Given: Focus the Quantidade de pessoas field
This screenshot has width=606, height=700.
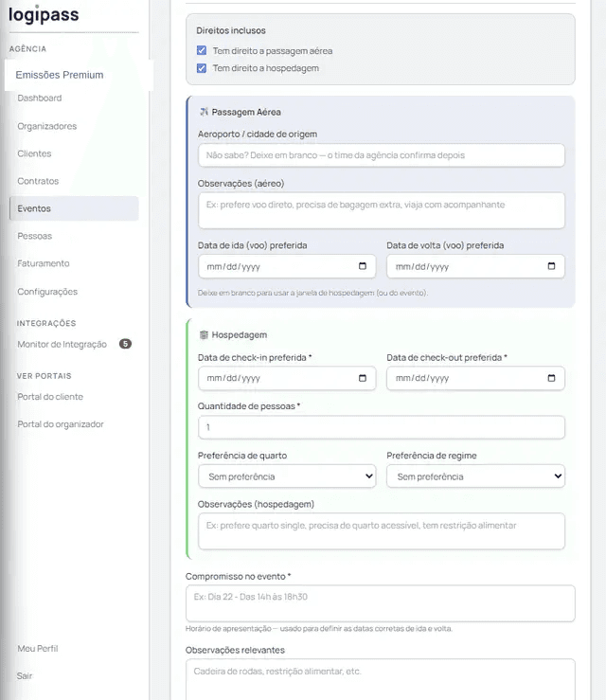Looking at the screenshot, I should pyautogui.click(x=382, y=427).
